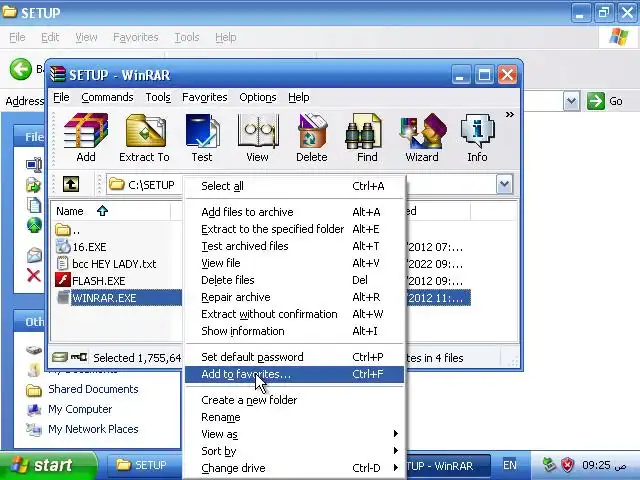Viewport: 640px width, 480px height.
Task: Open the WinRAR path dropdown arrow
Action: [x=504, y=184]
